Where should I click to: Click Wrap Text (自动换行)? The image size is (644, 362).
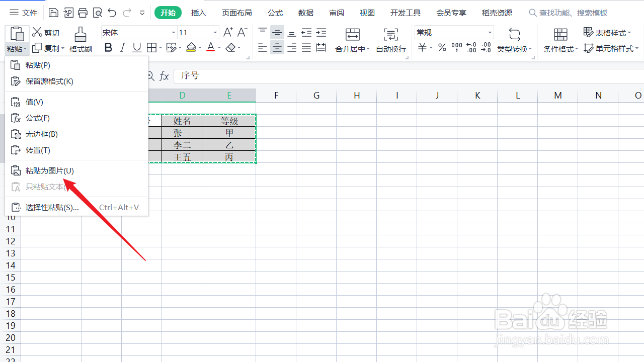pos(391,40)
